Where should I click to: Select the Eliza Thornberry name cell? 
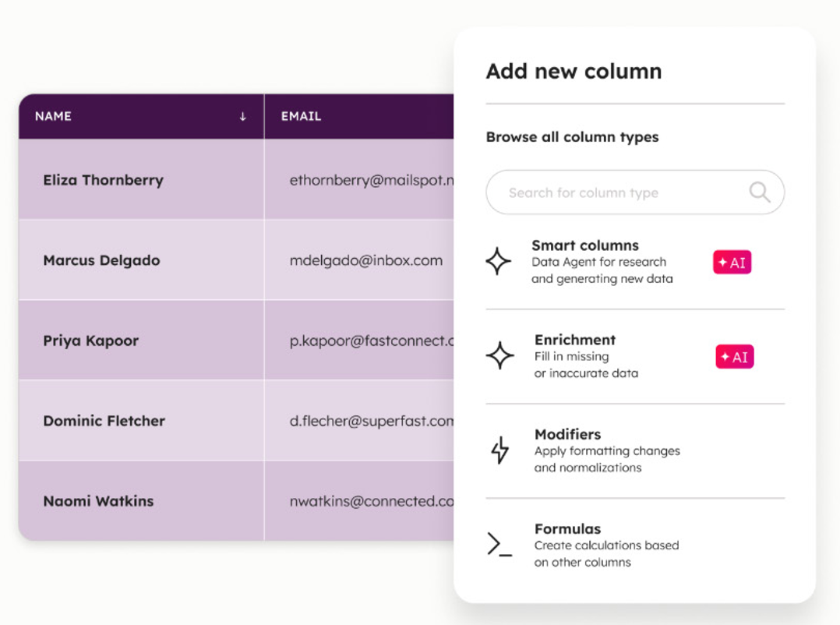click(x=103, y=180)
